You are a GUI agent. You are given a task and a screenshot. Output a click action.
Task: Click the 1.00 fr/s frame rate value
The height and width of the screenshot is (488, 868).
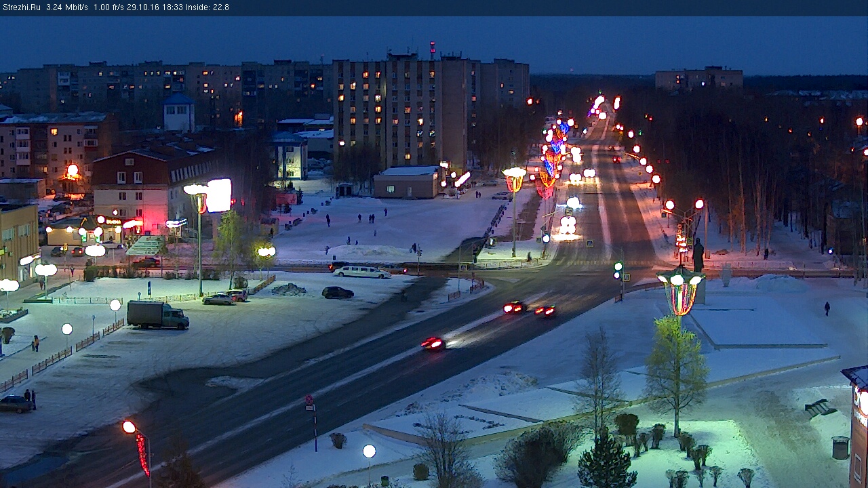coord(108,7)
